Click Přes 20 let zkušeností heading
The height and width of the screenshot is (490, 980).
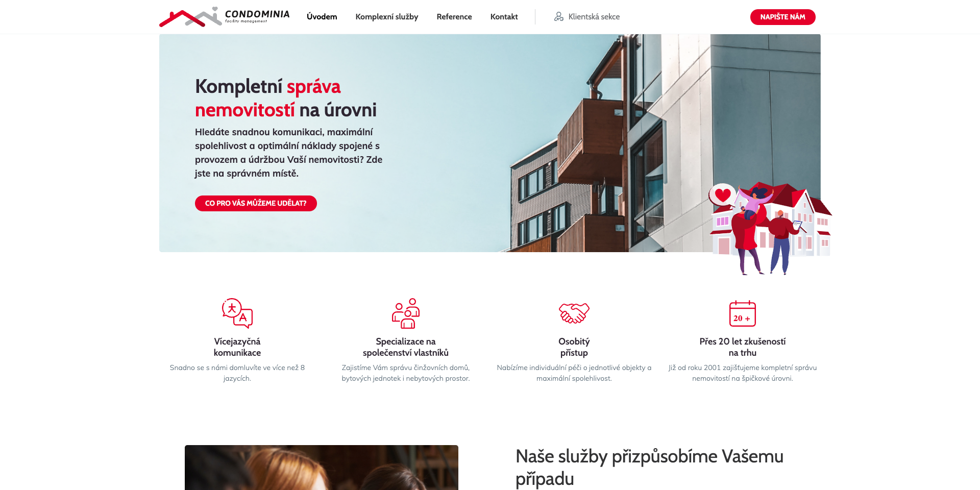pyautogui.click(x=743, y=347)
